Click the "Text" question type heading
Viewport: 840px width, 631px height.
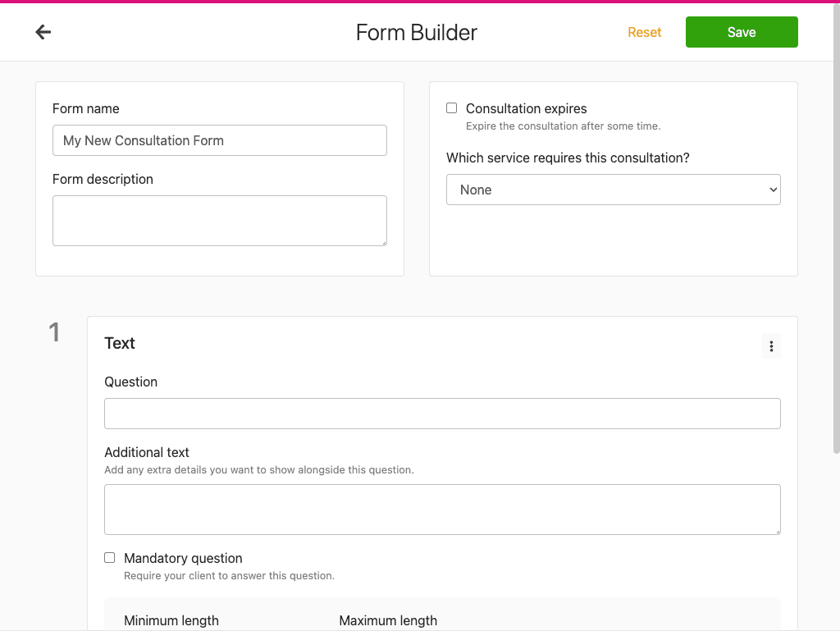click(x=120, y=343)
